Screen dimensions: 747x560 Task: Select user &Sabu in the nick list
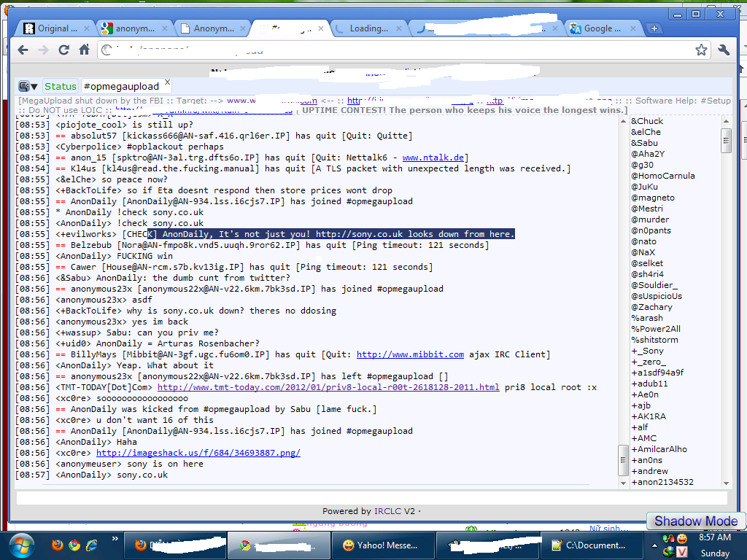[644, 143]
